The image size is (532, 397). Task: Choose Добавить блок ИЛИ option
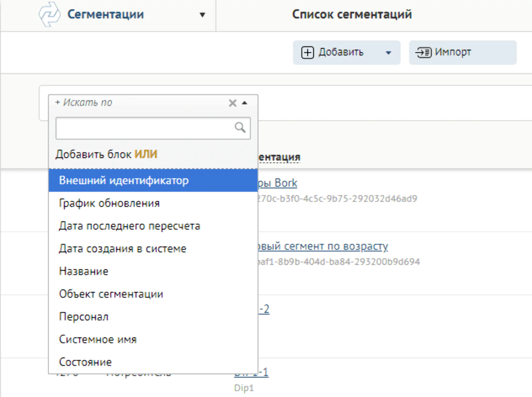pyautogui.click(x=106, y=154)
